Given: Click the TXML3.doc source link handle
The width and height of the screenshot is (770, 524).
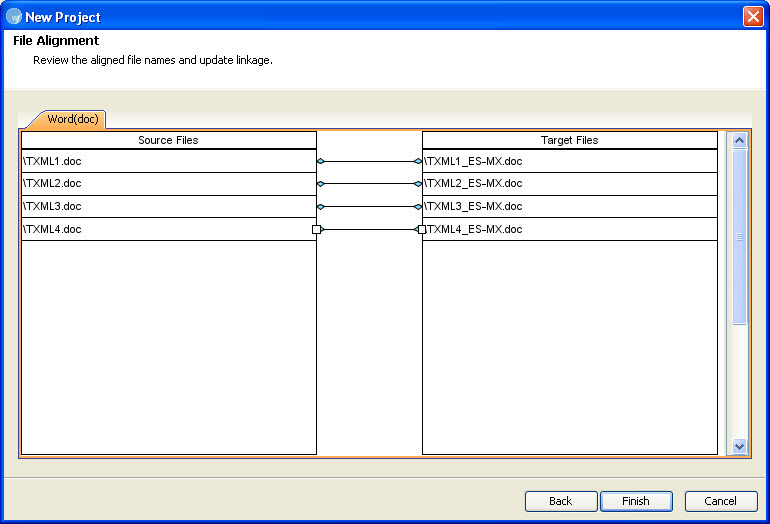Looking at the screenshot, I should (321, 207).
